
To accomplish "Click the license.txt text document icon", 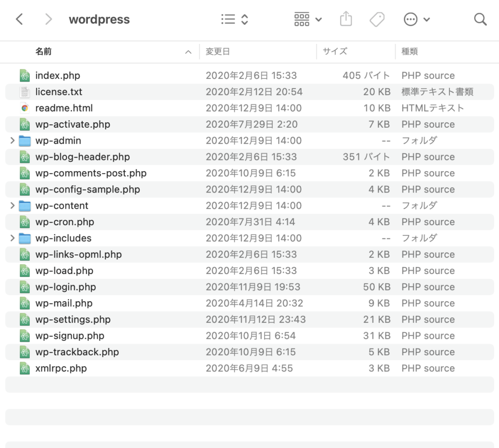I will (25, 92).
